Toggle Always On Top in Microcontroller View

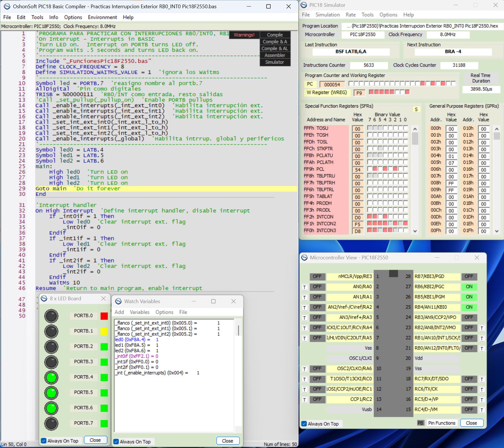(304, 424)
